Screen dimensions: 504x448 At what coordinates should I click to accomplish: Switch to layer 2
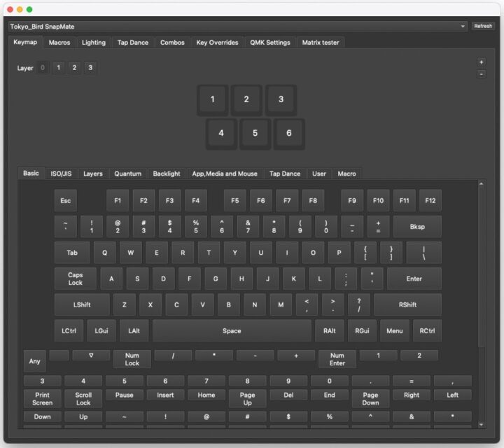pyautogui.click(x=73, y=68)
